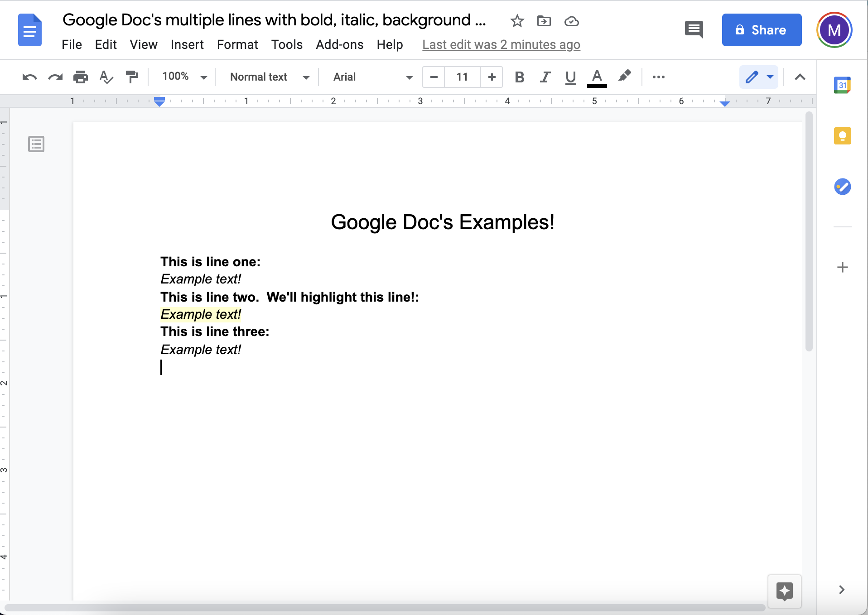Click the Share button

pos(762,30)
